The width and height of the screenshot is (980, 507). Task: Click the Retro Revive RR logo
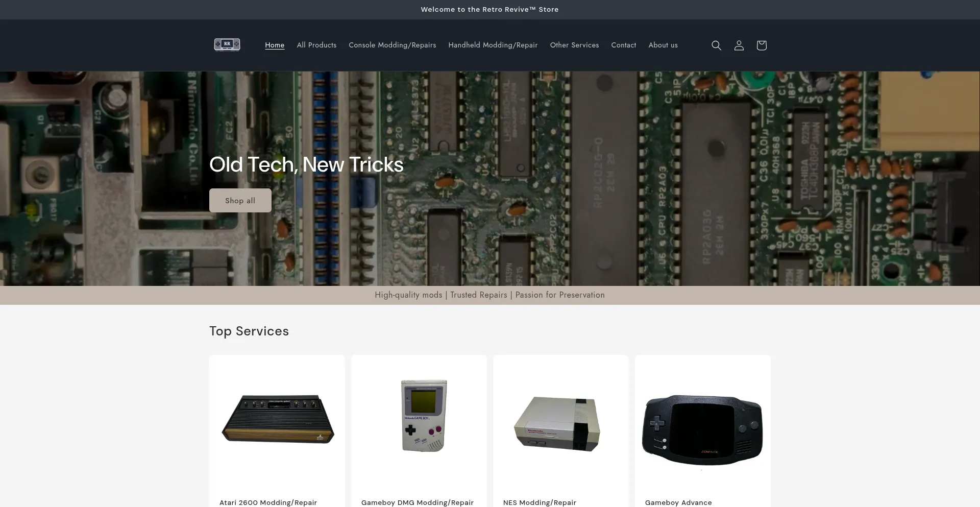pos(227,45)
